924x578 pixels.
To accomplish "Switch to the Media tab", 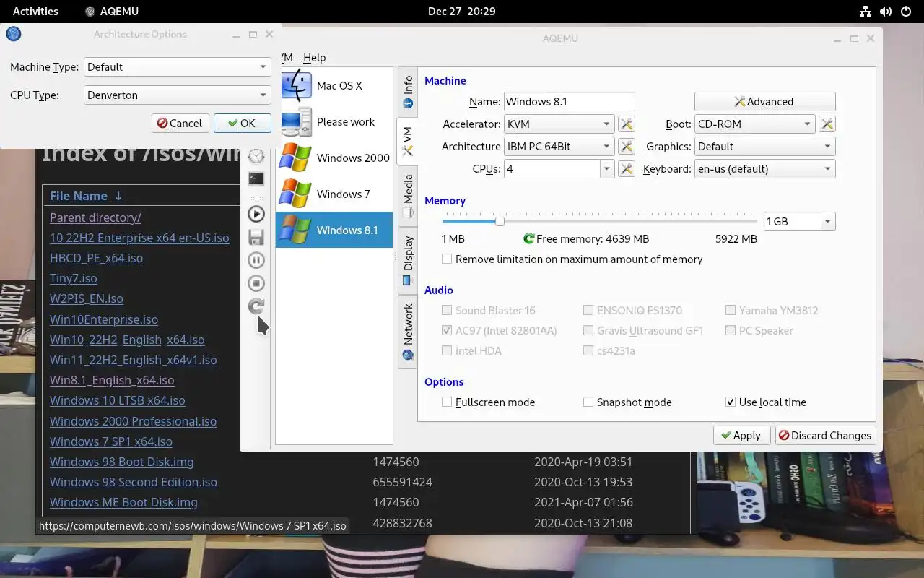I will click(408, 196).
